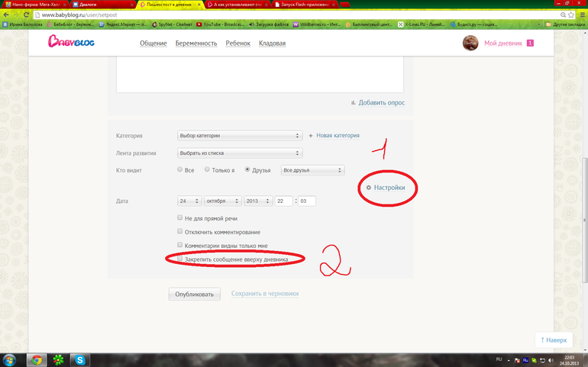Viewport: 588px width, 367px height.
Task: Open ICQ flower icon in taskbar
Action: [57, 359]
